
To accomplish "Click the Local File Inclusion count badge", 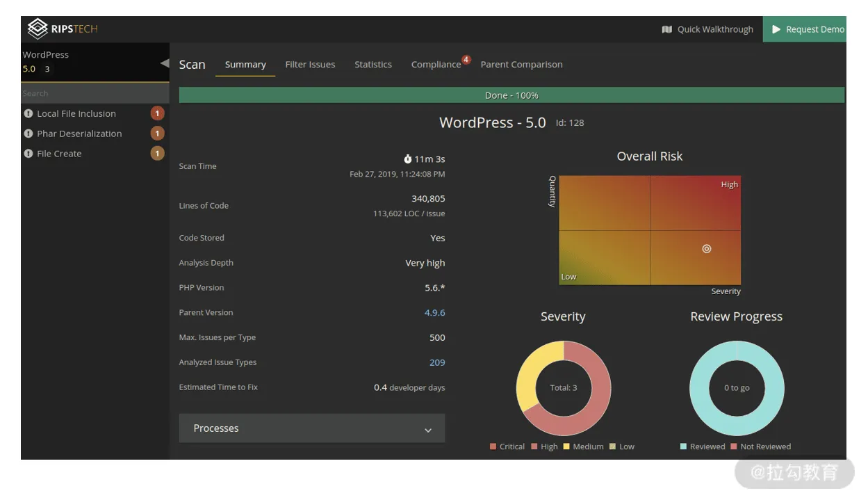I will (158, 113).
